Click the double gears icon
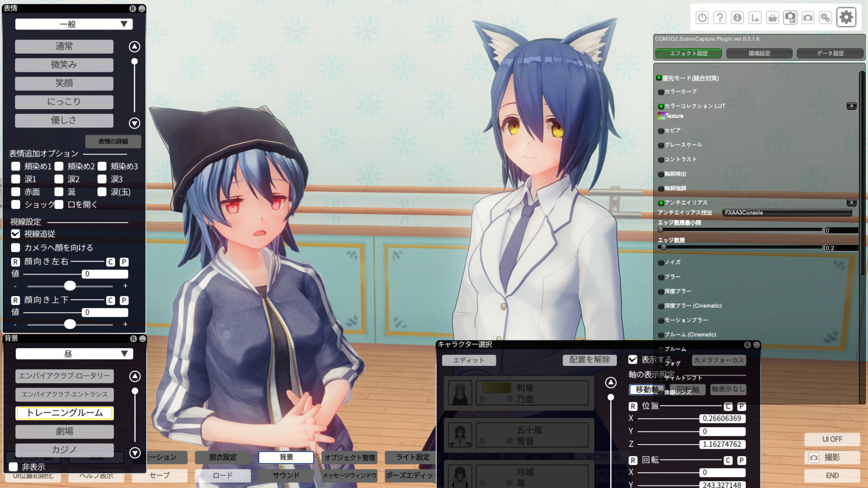 [x=825, y=18]
